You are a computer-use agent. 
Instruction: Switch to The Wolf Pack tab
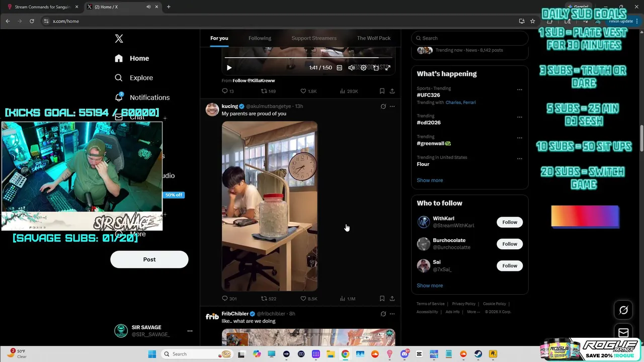coord(374,38)
